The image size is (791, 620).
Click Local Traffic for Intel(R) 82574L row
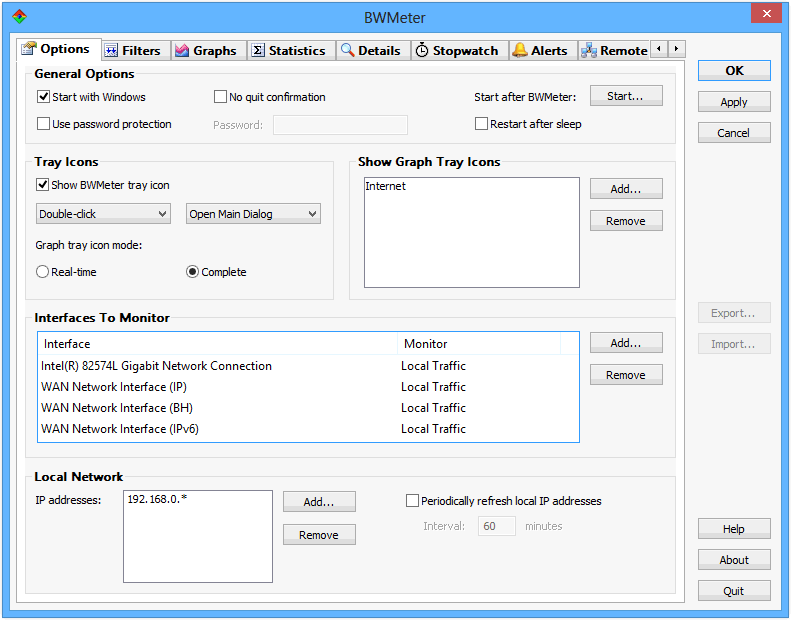[433, 366]
